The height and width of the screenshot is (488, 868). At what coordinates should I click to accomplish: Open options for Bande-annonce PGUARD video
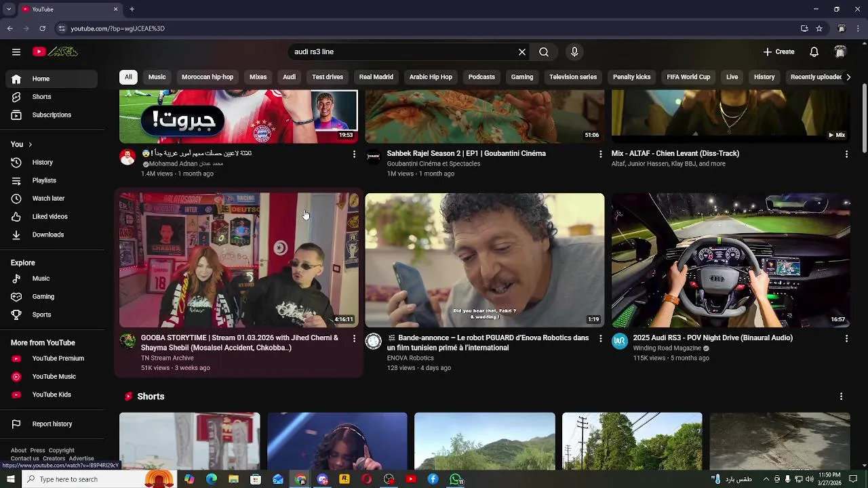point(600,338)
